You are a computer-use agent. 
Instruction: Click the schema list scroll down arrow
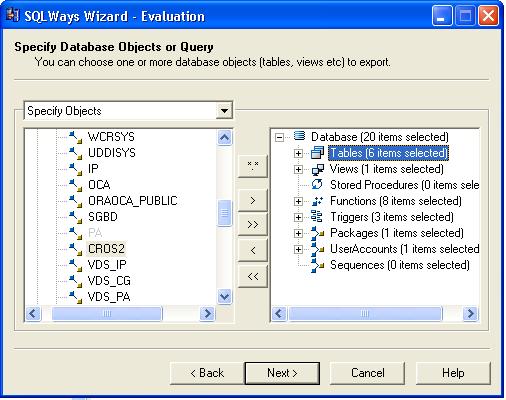tap(224, 296)
